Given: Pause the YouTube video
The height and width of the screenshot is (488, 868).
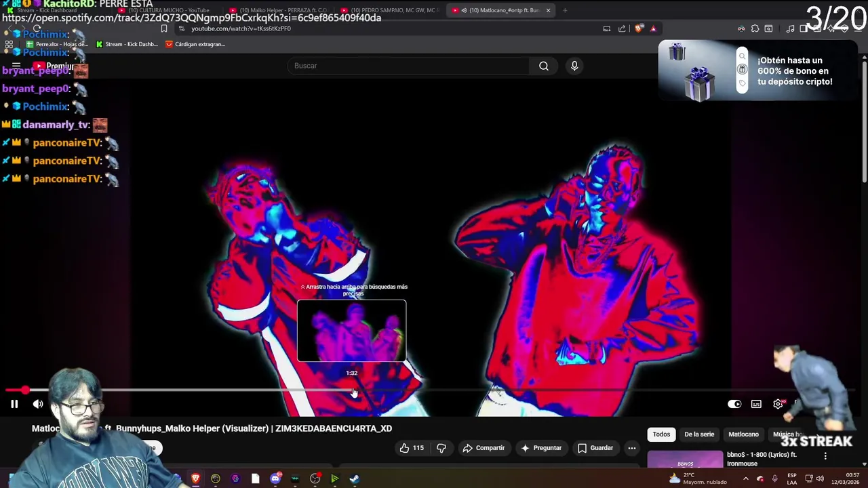Looking at the screenshot, I should [14, 404].
